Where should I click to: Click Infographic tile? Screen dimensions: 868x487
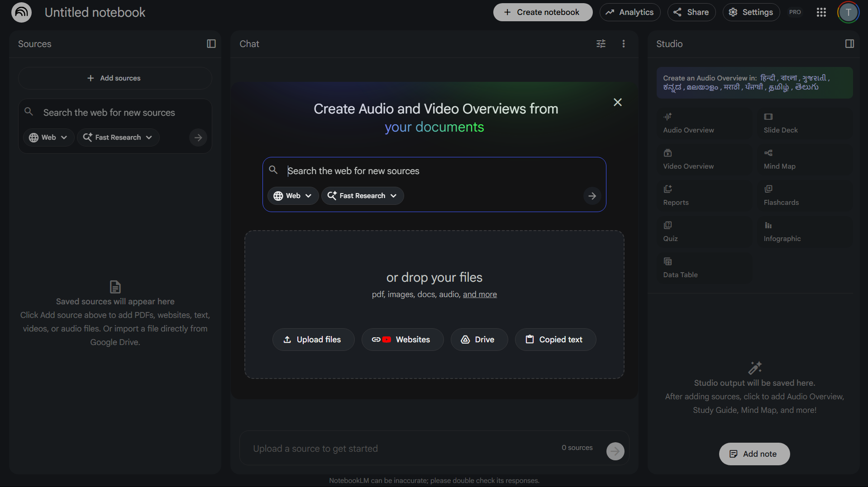pos(806,232)
